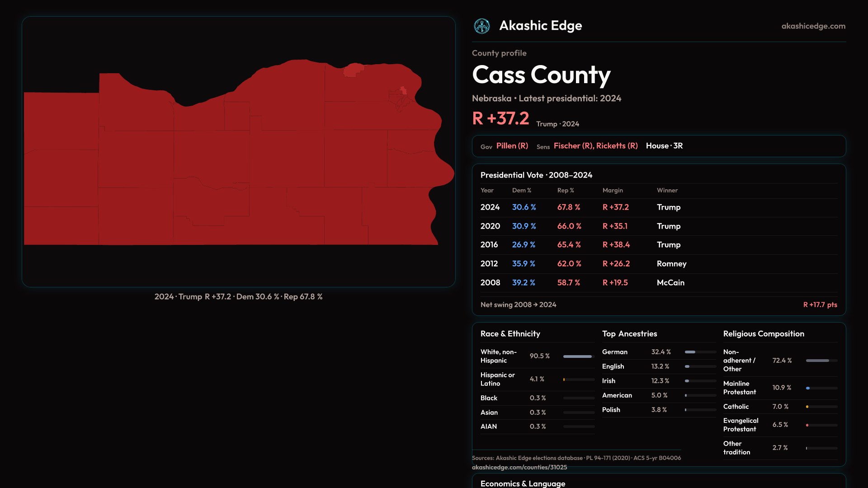
Task: Click the House 3R label
Action: click(x=664, y=146)
